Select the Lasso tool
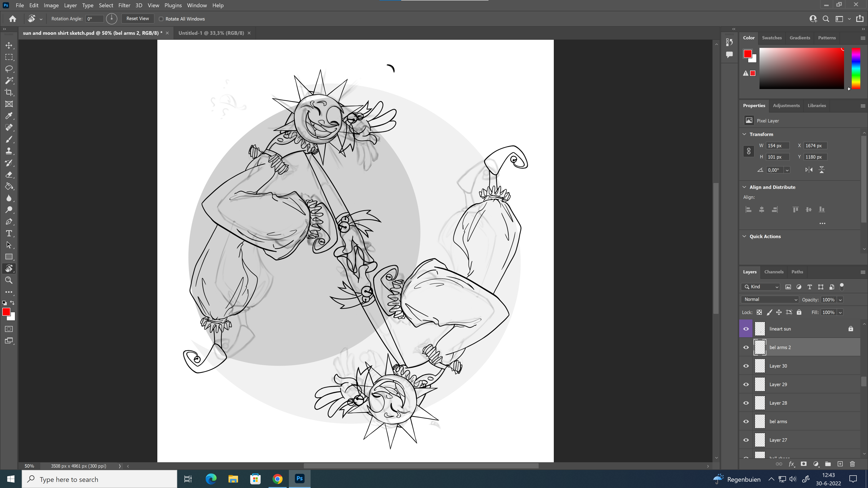The image size is (868, 488). pos(9,69)
